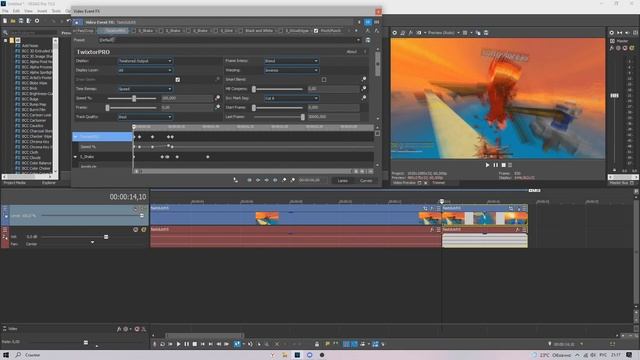Click the Curves button
The image size is (640, 360).
click(x=366, y=180)
